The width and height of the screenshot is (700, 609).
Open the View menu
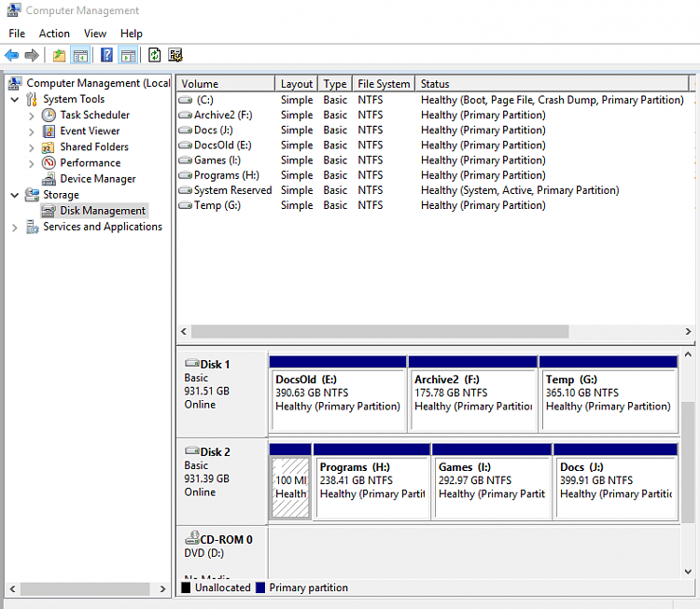95,34
